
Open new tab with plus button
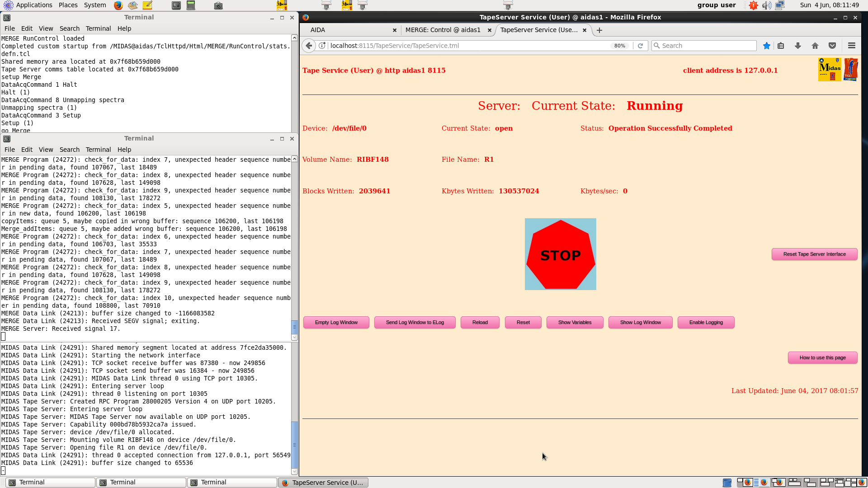click(x=599, y=30)
